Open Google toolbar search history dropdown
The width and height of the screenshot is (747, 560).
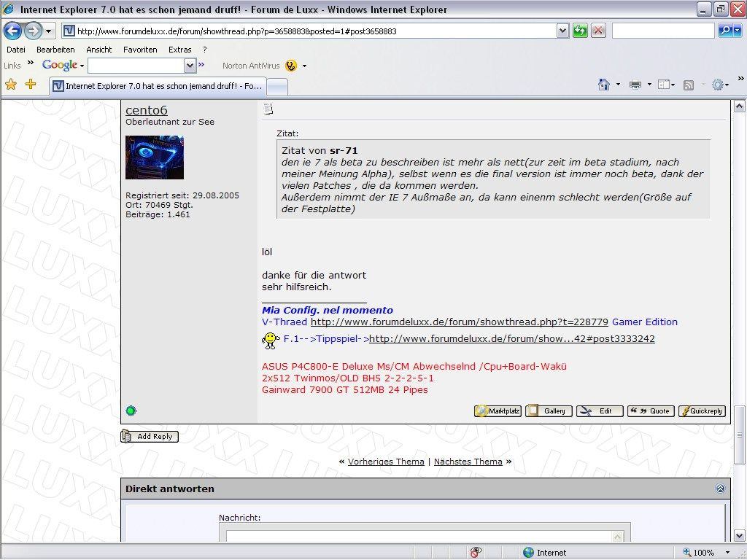[x=190, y=66]
